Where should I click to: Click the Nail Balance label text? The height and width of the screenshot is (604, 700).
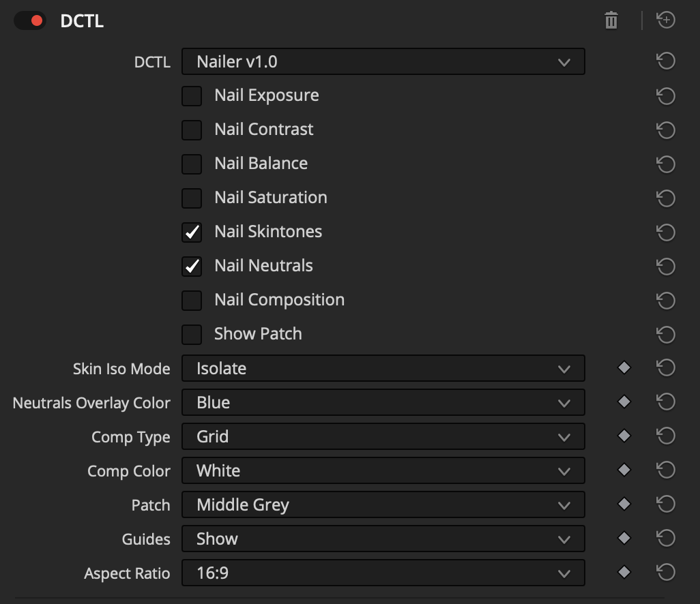(261, 164)
